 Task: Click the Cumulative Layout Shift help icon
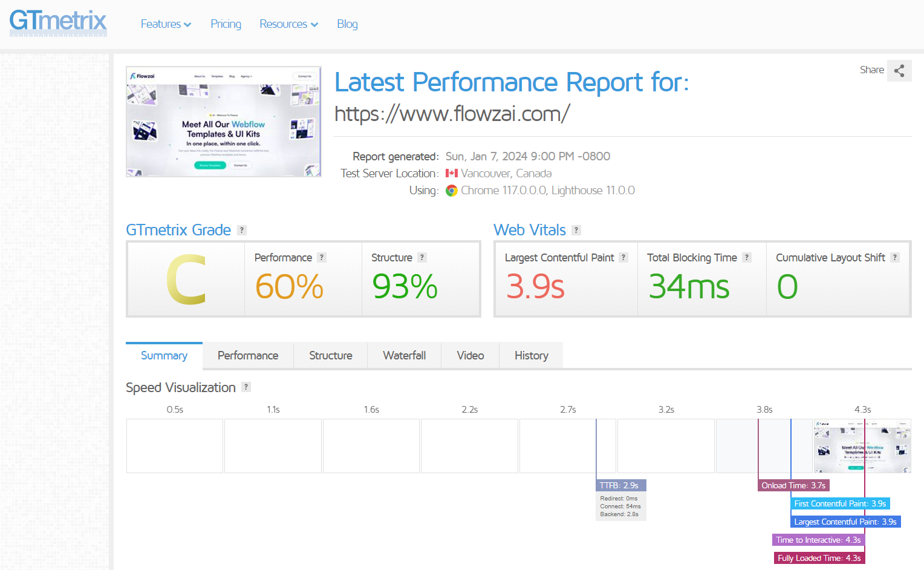click(x=895, y=257)
